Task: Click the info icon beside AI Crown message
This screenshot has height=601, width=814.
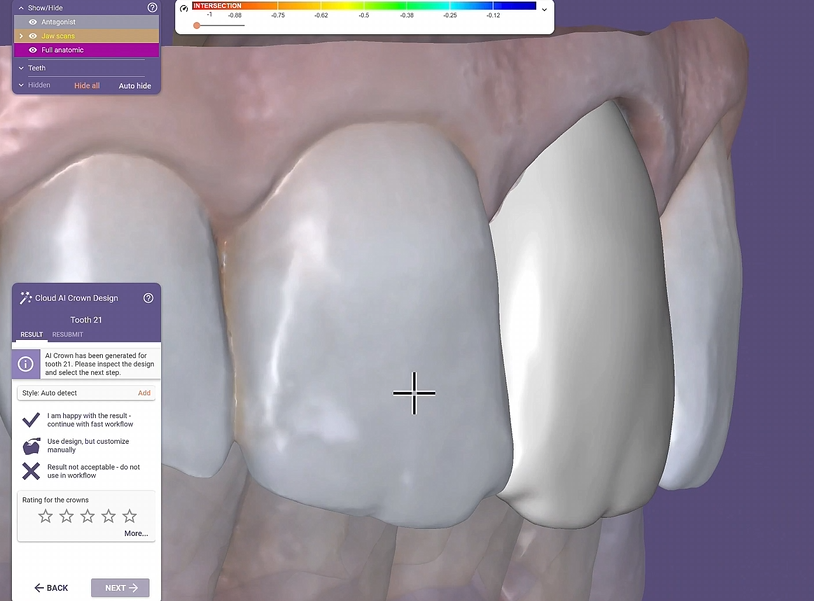Action: [x=25, y=364]
